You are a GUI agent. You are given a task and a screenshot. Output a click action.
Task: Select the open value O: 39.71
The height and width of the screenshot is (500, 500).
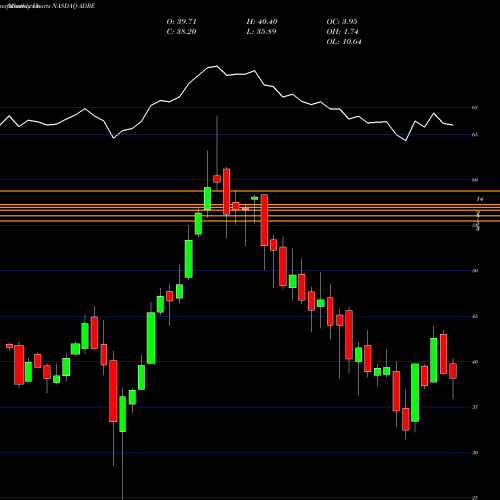point(182,22)
